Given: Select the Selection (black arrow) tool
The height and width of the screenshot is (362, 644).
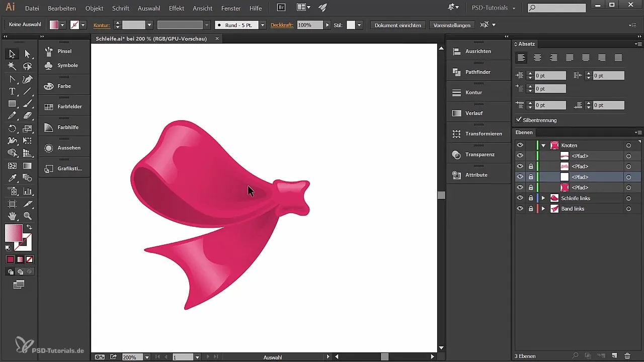Looking at the screenshot, I should tap(12, 54).
